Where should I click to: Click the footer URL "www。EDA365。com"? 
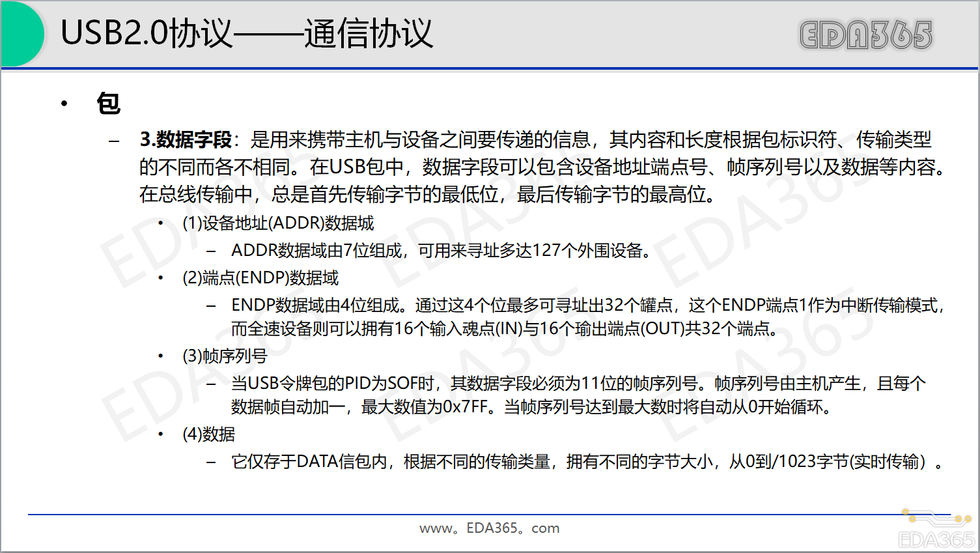[x=490, y=528]
